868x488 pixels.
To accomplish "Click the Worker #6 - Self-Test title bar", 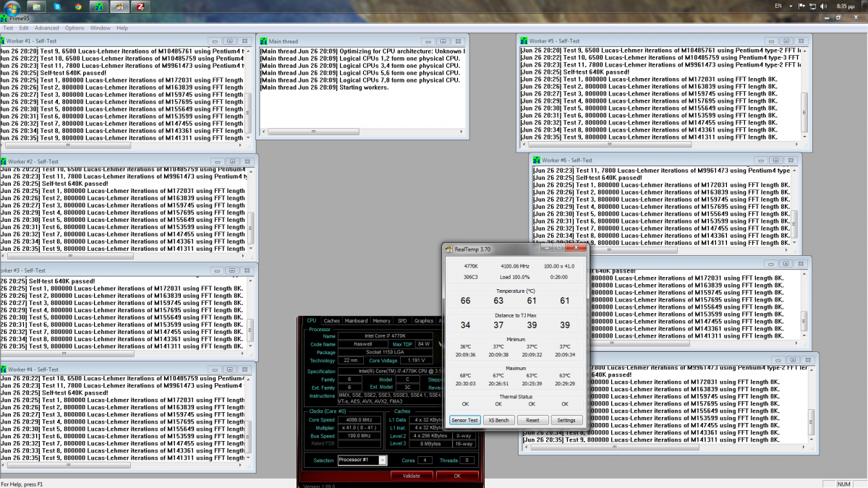I will tap(665, 160).
